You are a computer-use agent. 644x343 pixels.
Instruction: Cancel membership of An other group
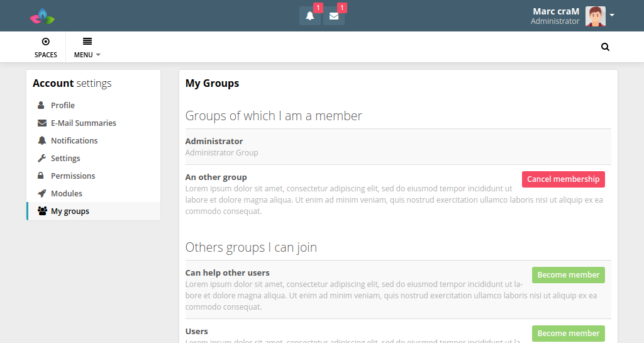pos(563,179)
